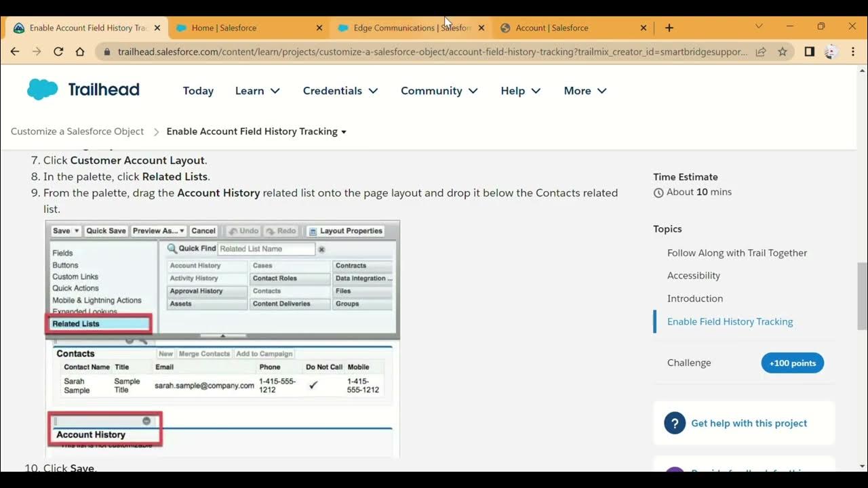Screen dimensions: 868x488
Task: Open a new browser tab with plus
Action: click(669, 28)
